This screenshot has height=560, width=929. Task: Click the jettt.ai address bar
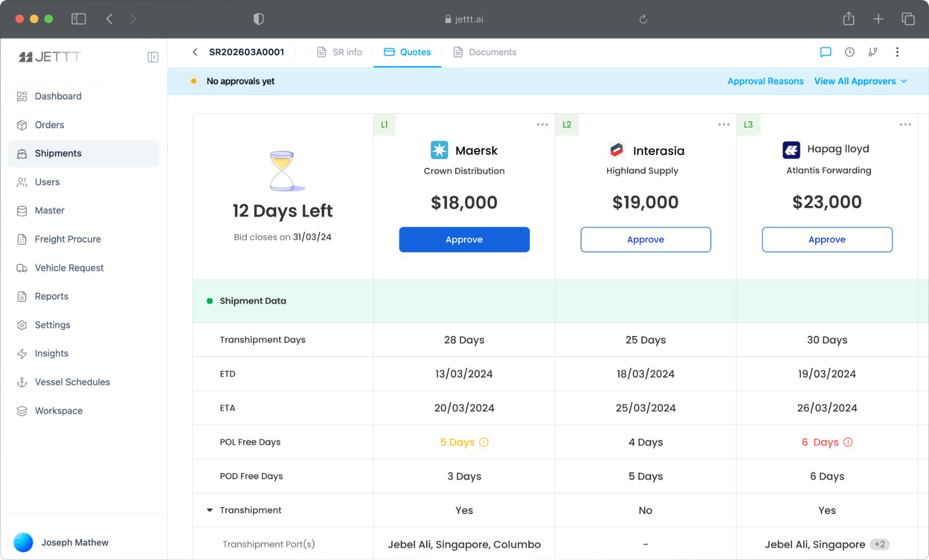click(464, 19)
